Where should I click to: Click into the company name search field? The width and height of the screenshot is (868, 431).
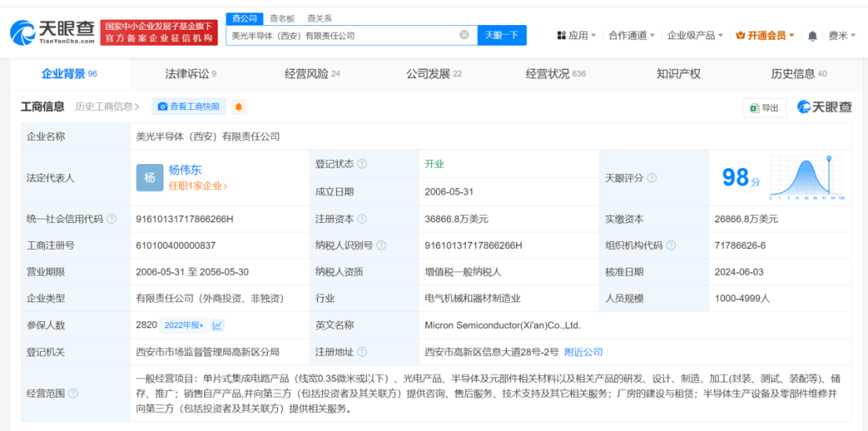[342, 35]
